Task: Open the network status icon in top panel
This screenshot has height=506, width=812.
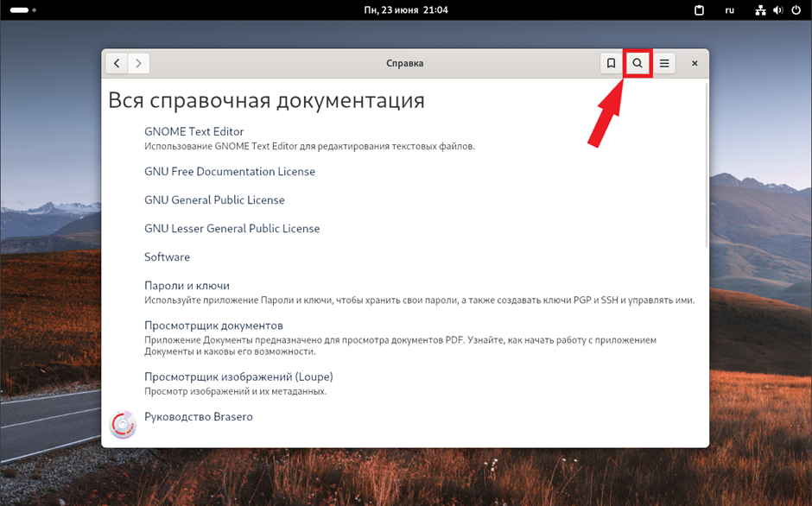Action: point(760,10)
